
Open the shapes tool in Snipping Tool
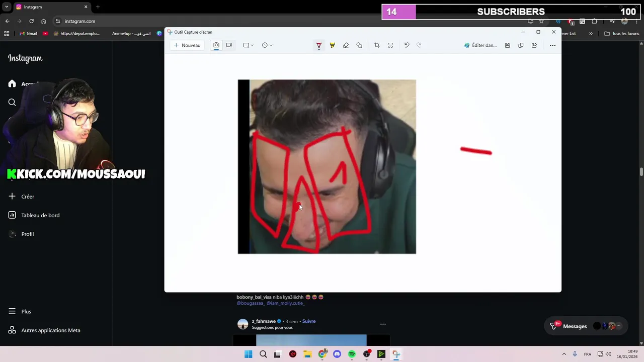(359, 45)
